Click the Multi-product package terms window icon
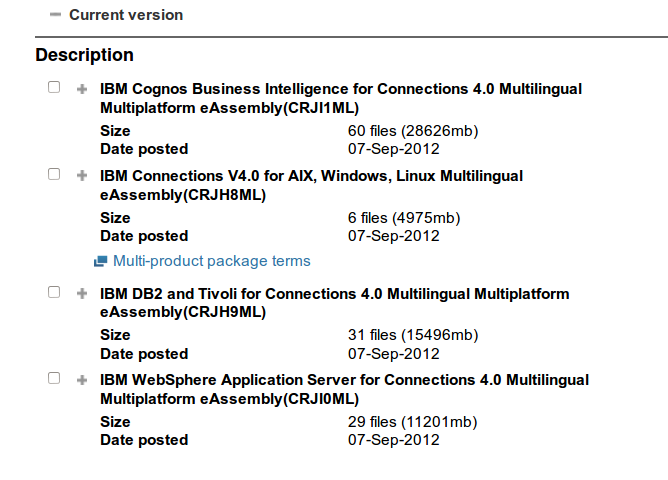The image size is (668, 480). [101, 261]
